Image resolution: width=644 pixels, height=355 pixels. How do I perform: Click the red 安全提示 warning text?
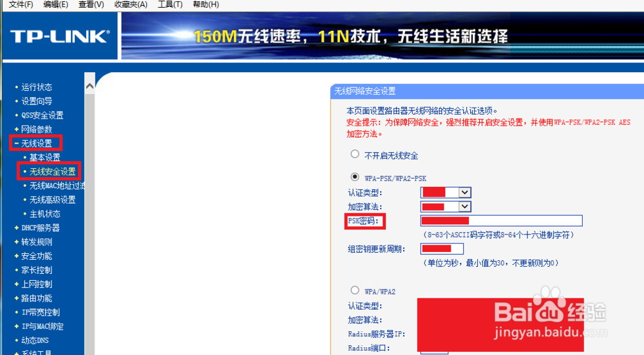pos(488,128)
